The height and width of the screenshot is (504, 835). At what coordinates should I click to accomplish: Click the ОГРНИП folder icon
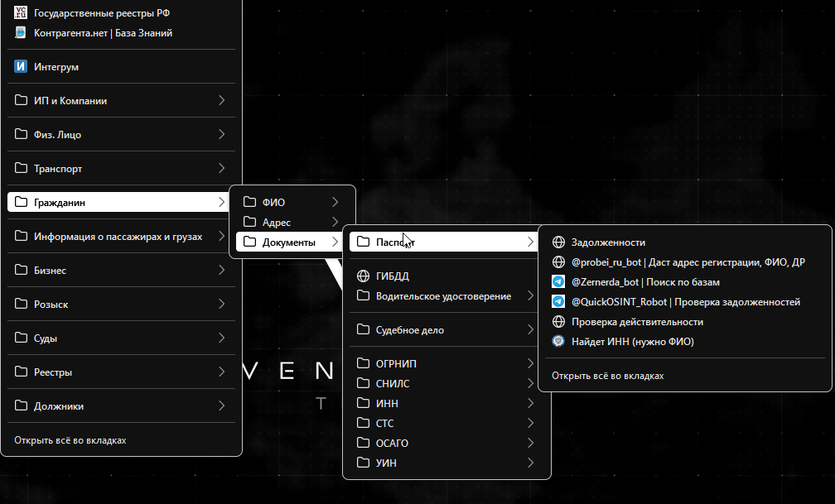[x=363, y=363]
